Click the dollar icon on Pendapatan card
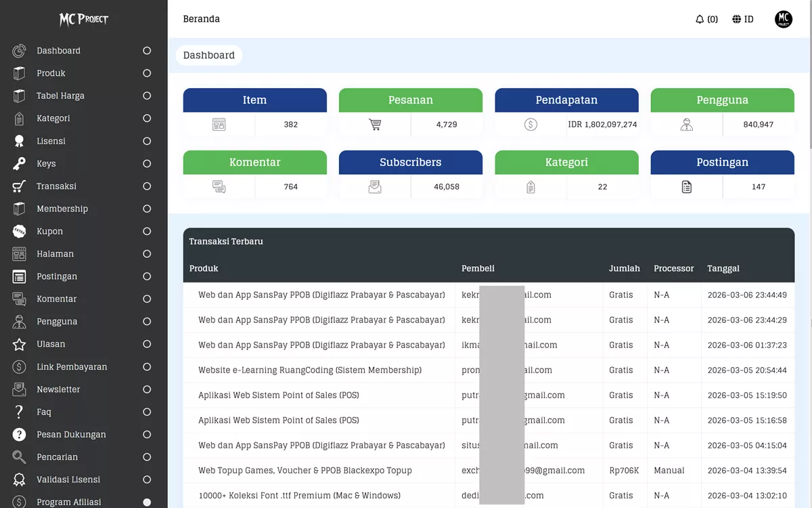The image size is (812, 508). coord(531,124)
